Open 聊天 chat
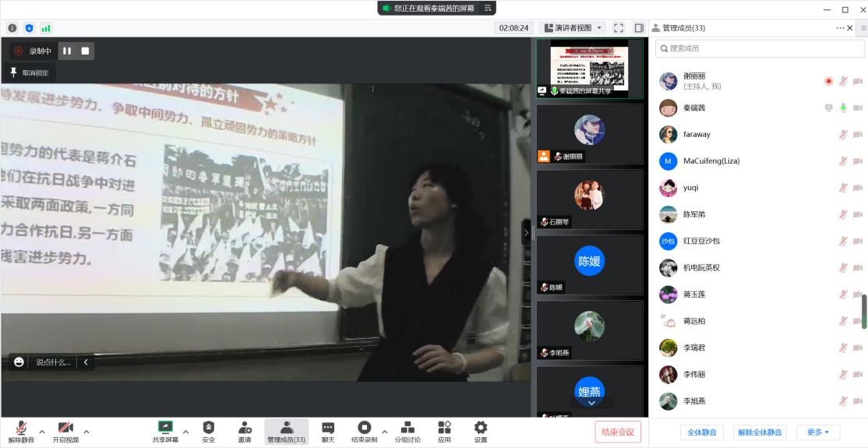The height and width of the screenshot is (448, 868). pyautogui.click(x=328, y=432)
